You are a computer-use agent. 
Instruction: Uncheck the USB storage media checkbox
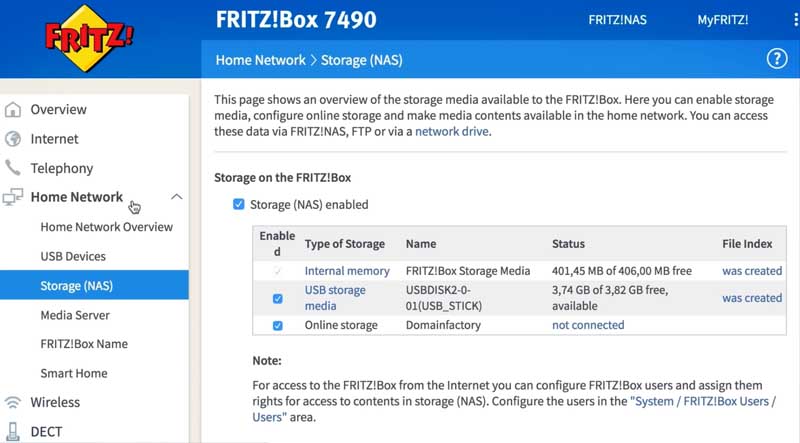coord(278,299)
